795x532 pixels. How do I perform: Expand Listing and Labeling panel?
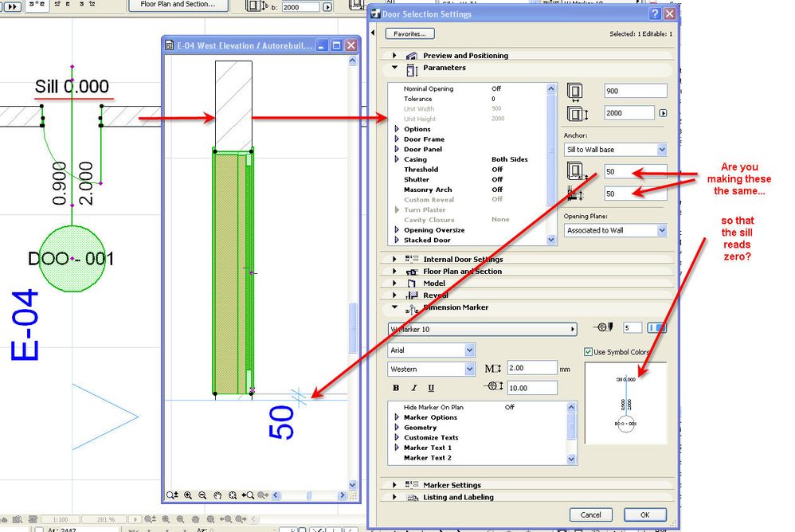pyautogui.click(x=394, y=497)
